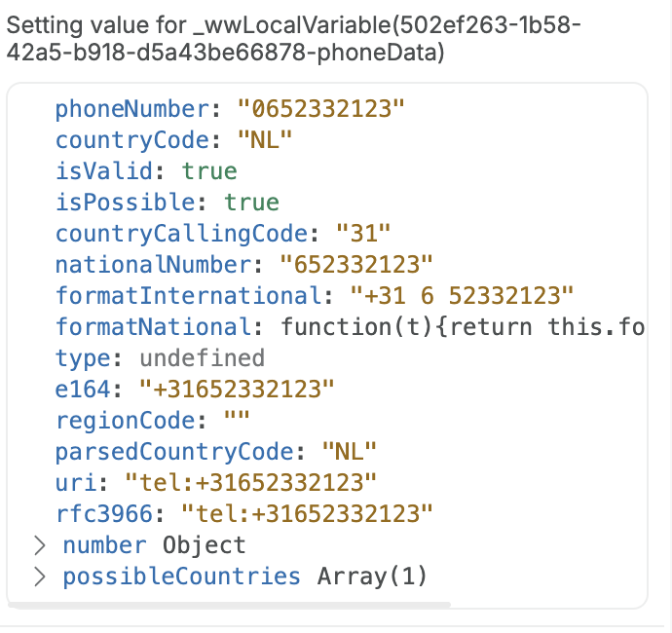The width and height of the screenshot is (672, 633).
Task: Click the uri "tel:+31652332123" value
Action: pos(250,483)
